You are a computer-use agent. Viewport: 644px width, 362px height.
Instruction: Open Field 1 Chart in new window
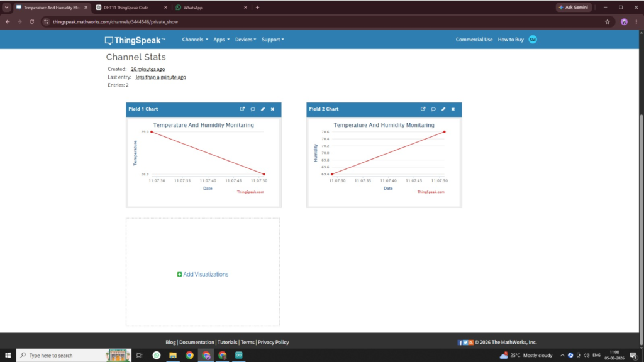[242, 109]
